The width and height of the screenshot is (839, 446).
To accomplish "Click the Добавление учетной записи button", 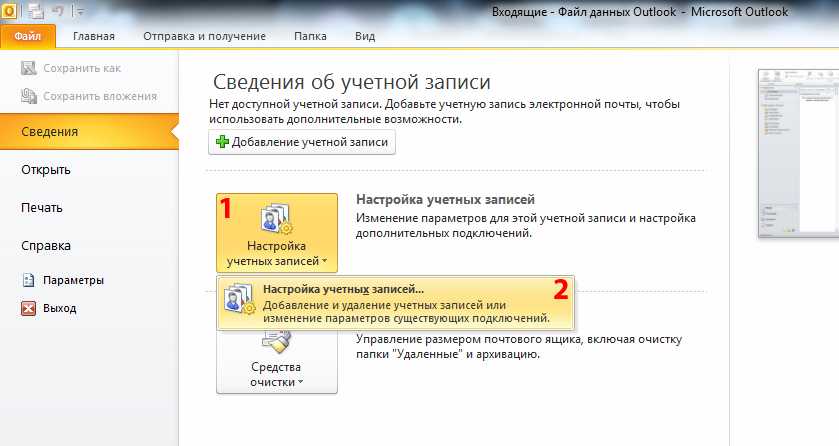I will pos(302,142).
